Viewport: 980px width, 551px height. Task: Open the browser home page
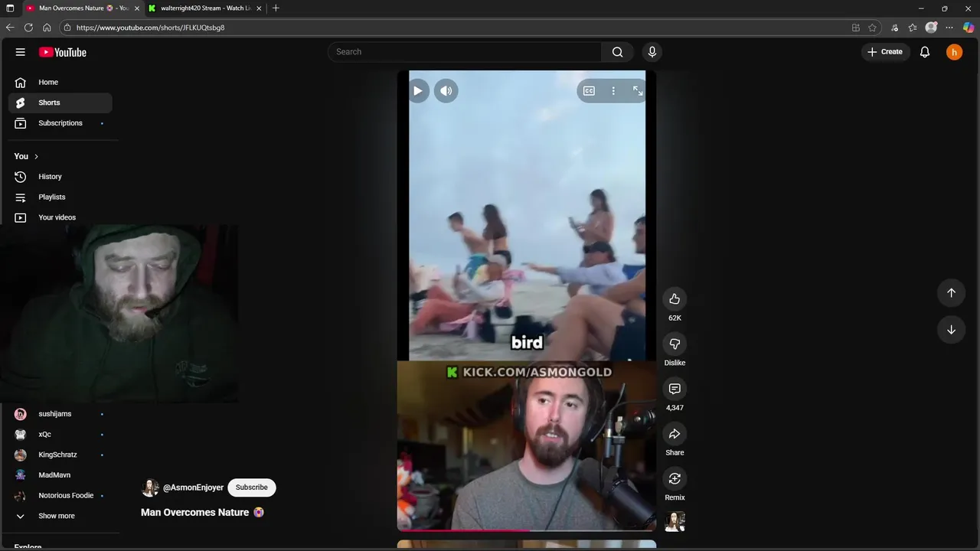tap(47, 28)
